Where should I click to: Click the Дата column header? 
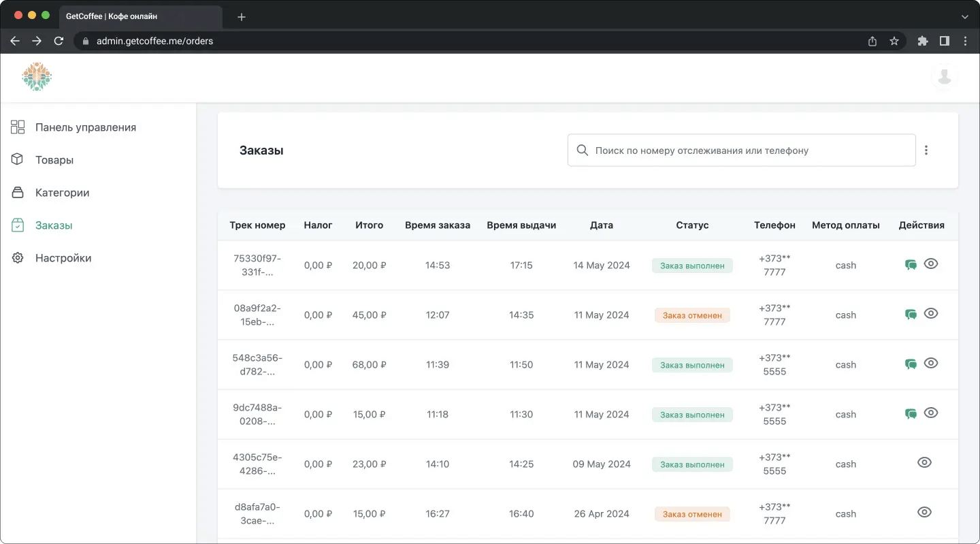602,225
